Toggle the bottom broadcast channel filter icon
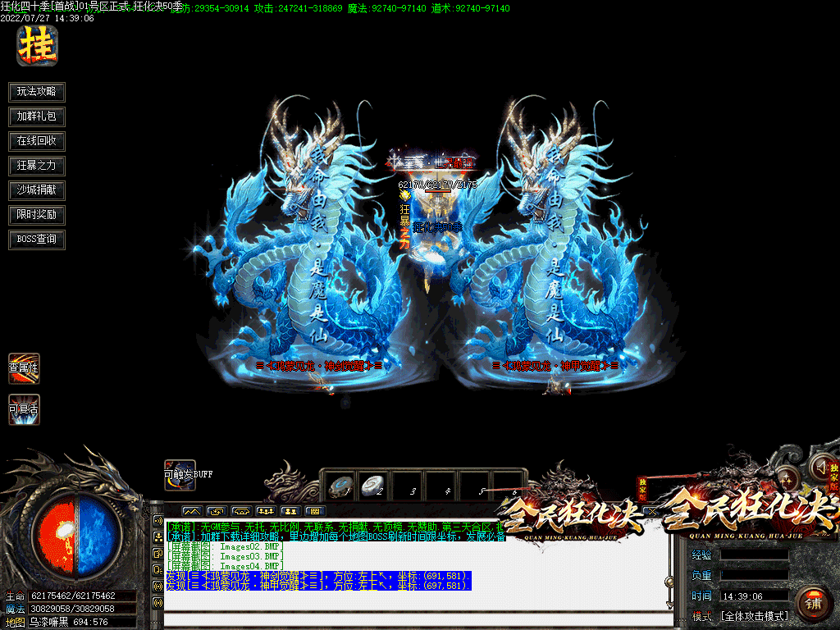This screenshot has width=840, height=630. click(157, 603)
